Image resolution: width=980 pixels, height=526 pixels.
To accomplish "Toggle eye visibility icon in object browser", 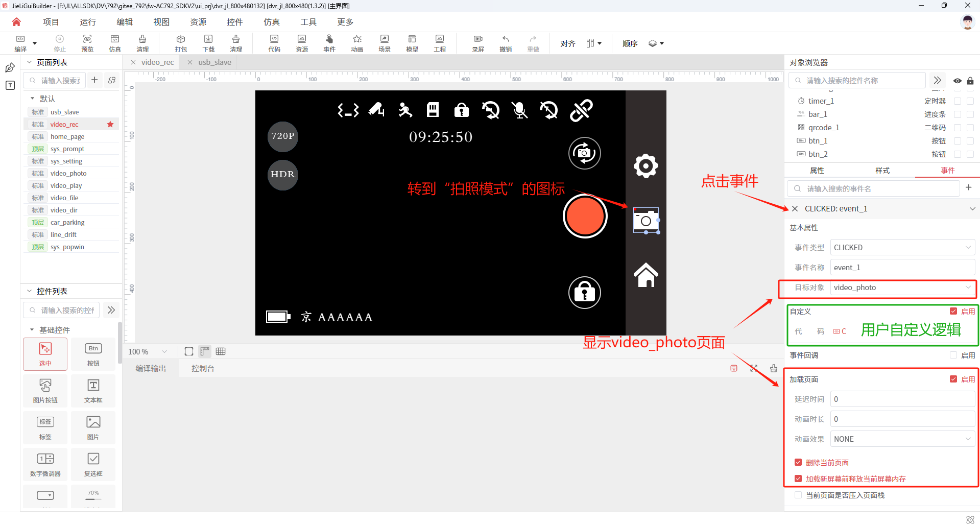I will (957, 81).
